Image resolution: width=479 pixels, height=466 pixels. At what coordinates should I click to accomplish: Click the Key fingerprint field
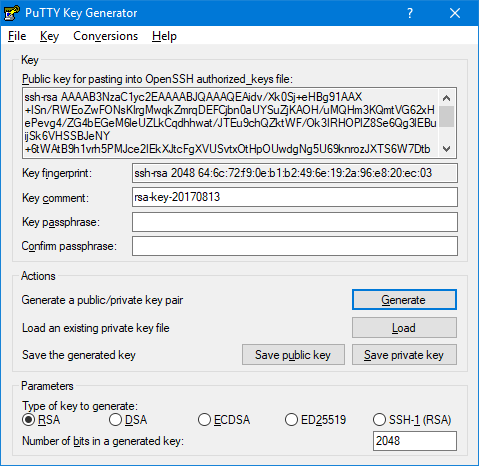[x=295, y=173]
